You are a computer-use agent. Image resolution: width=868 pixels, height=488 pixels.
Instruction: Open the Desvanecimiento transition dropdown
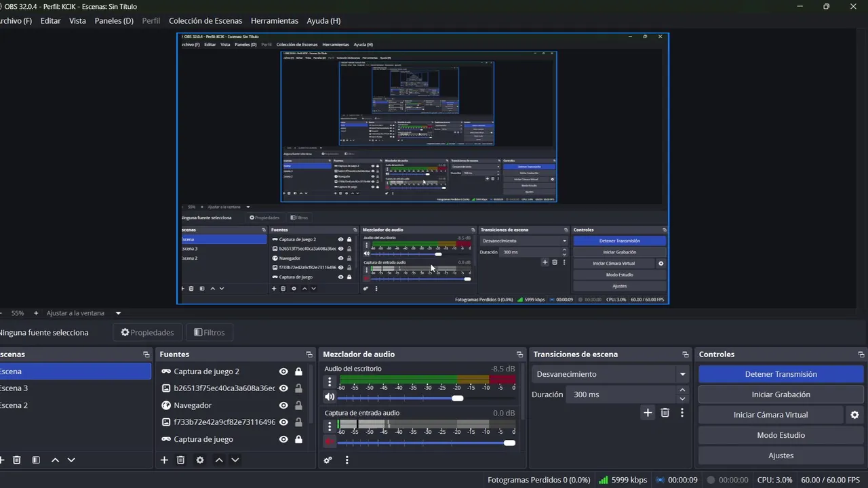click(612, 374)
